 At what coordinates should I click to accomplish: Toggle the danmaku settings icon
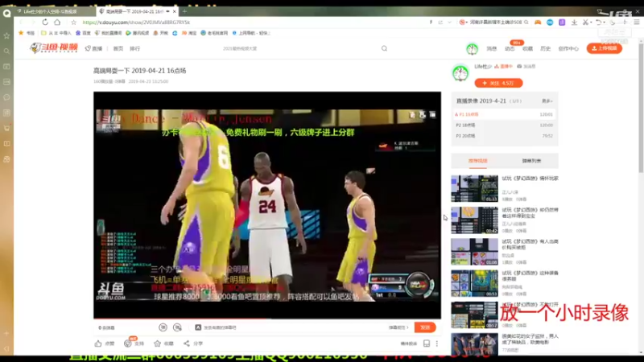pyautogui.click(x=177, y=327)
